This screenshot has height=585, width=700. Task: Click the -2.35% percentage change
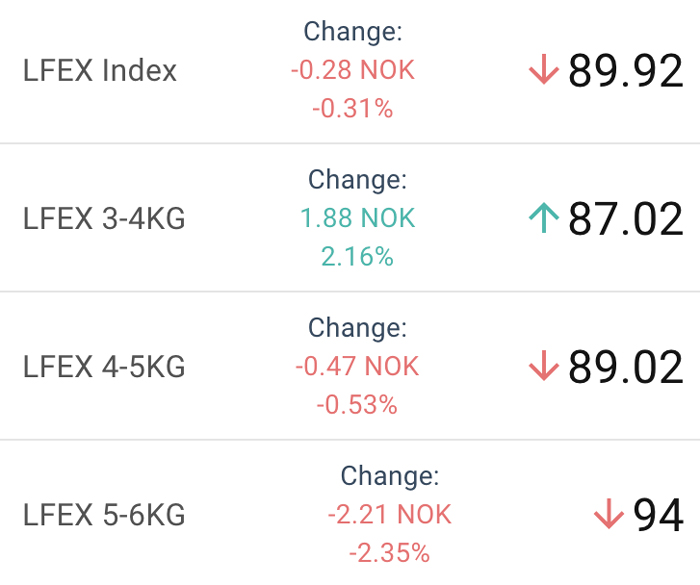pyautogui.click(x=389, y=553)
